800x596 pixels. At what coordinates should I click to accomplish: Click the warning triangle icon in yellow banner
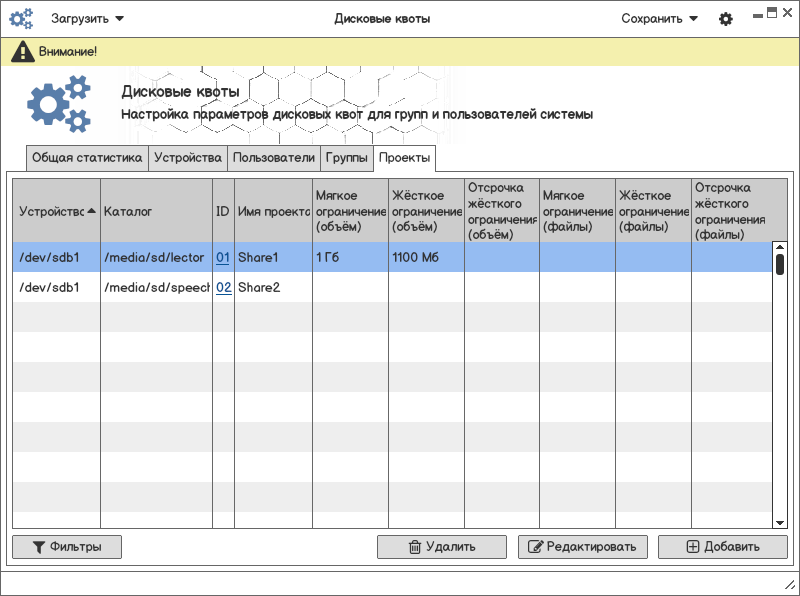click(x=24, y=51)
